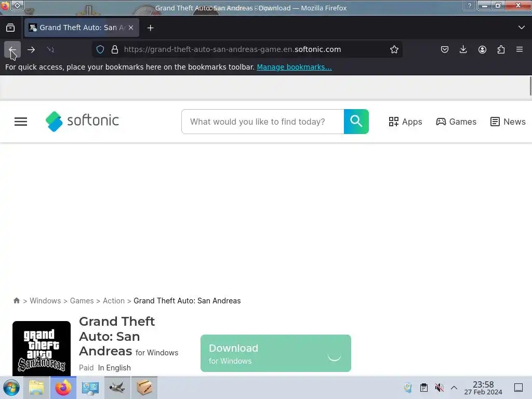Viewport: 532px width, 399px height.
Task: Open a new tab
Action: point(150,28)
